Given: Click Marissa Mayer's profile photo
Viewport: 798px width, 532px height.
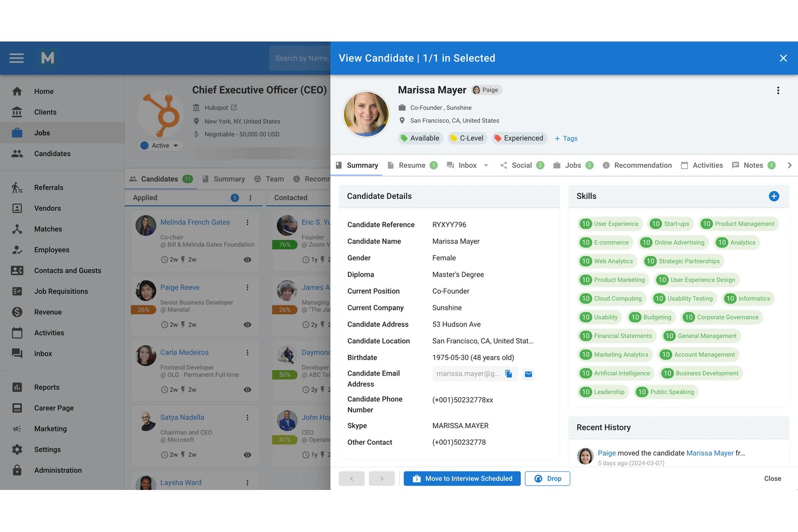Looking at the screenshot, I should [x=367, y=114].
